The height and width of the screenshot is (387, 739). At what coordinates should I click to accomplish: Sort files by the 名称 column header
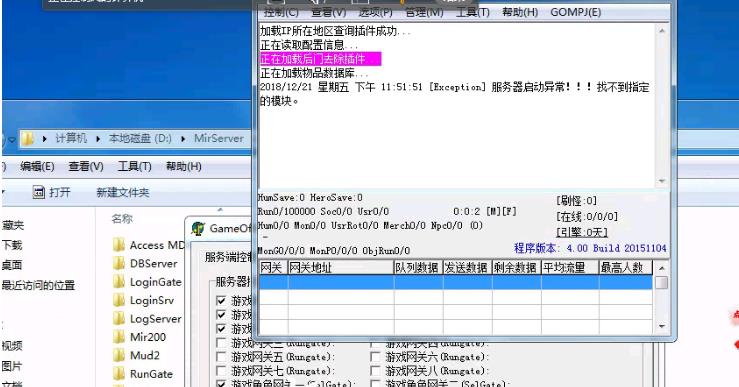click(122, 219)
